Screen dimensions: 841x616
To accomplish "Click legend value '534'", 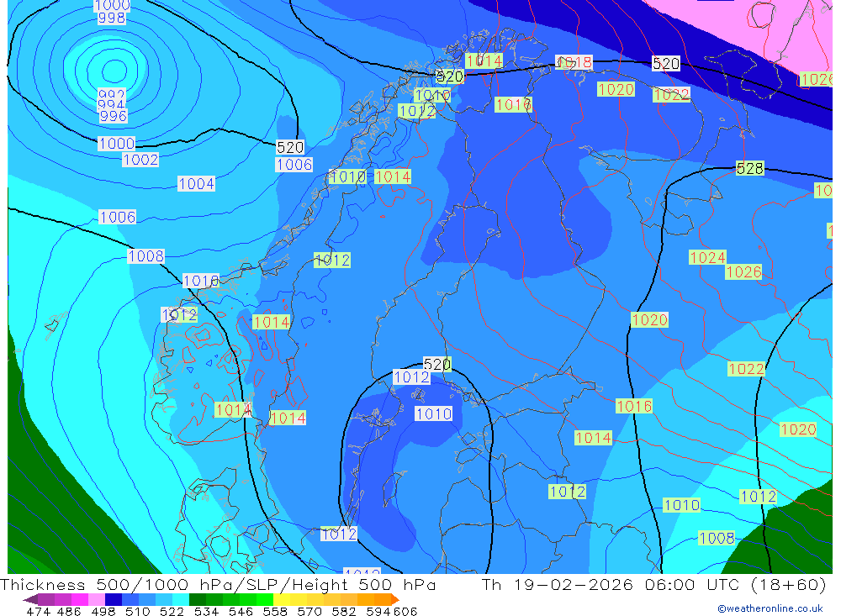I will (x=206, y=612).
